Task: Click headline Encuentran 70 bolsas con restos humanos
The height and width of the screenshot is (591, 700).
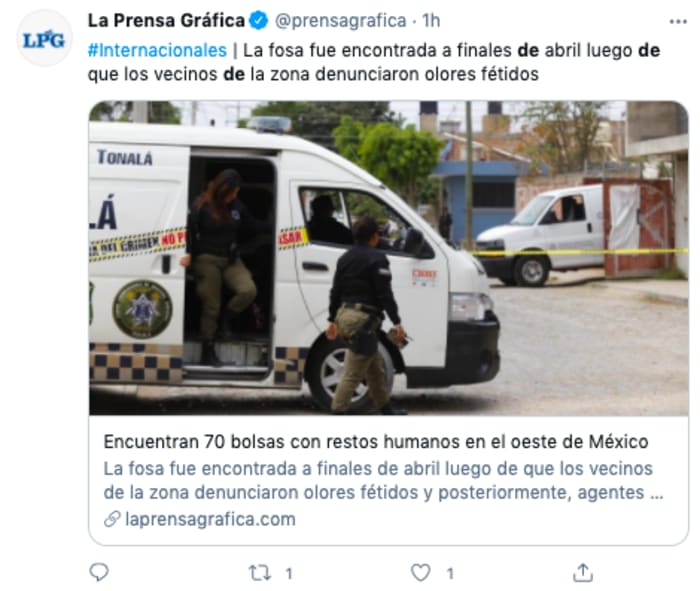Action: pos(376,441)
